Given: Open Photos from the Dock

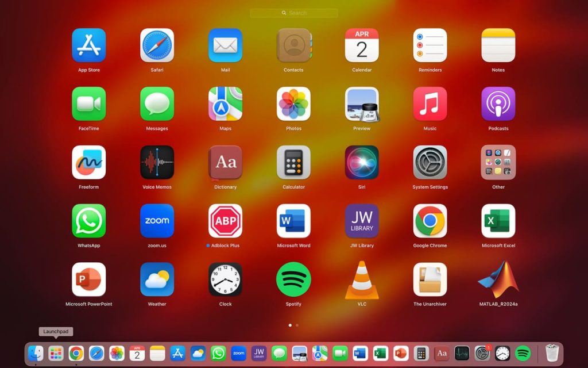Looking at the screenshot, I should [117, 354].
